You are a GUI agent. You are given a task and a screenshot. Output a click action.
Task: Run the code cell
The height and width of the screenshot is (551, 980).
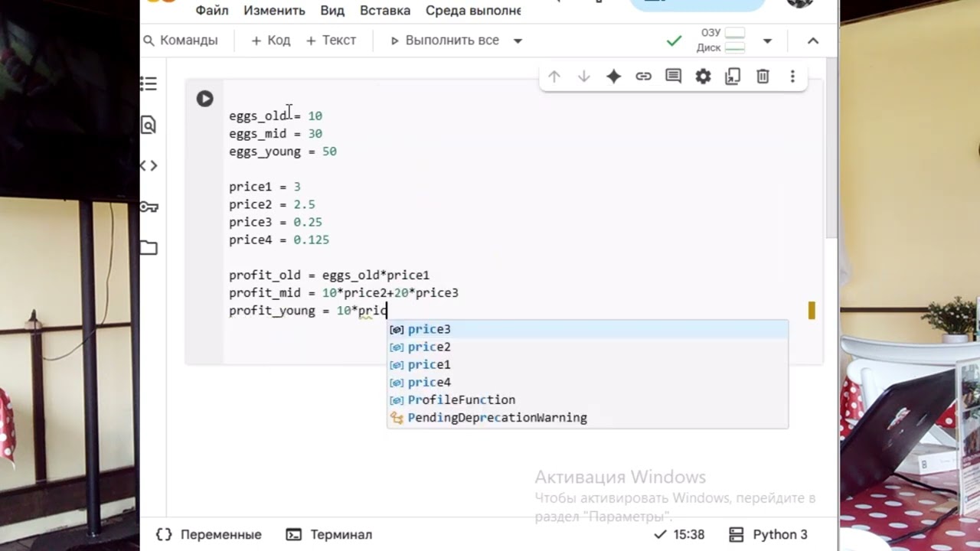pyautogui.click(x=204, y=99)
